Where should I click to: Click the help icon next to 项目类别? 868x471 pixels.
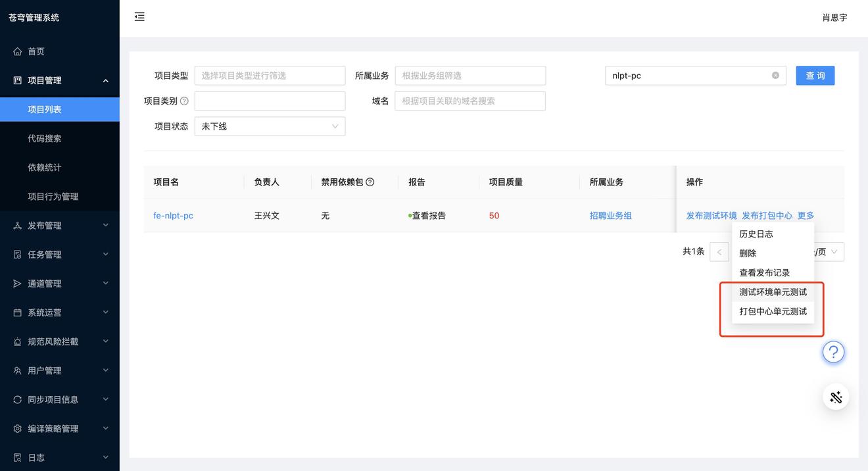click(184, 101)
